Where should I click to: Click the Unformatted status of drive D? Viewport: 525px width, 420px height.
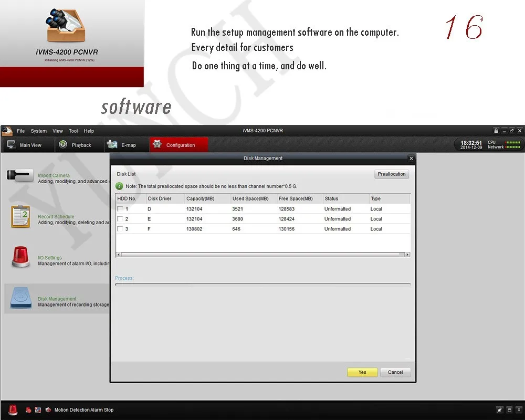coord(338,209)
